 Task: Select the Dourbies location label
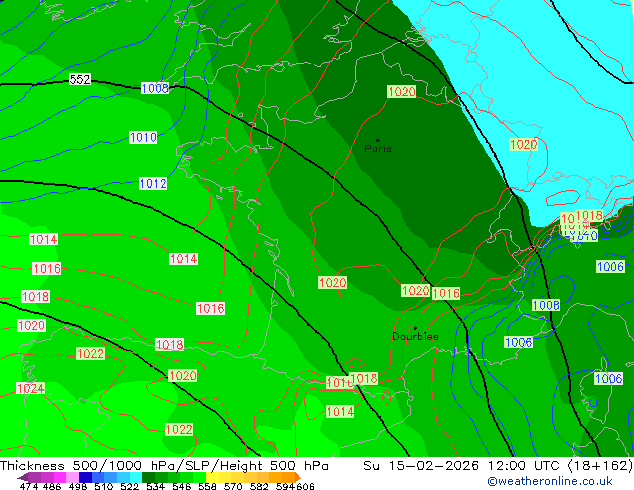tap(415, 336)
